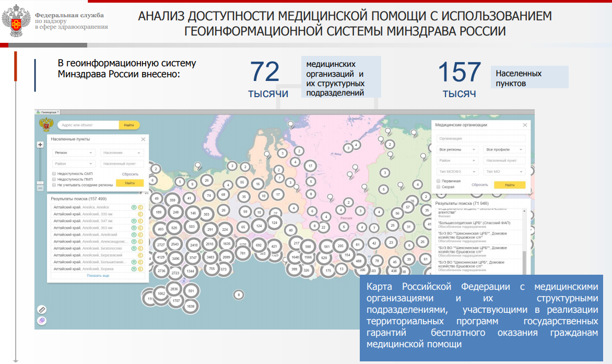Enable the Недоступность СМП checkbox
612x364 pixels.
click(54, 173)
